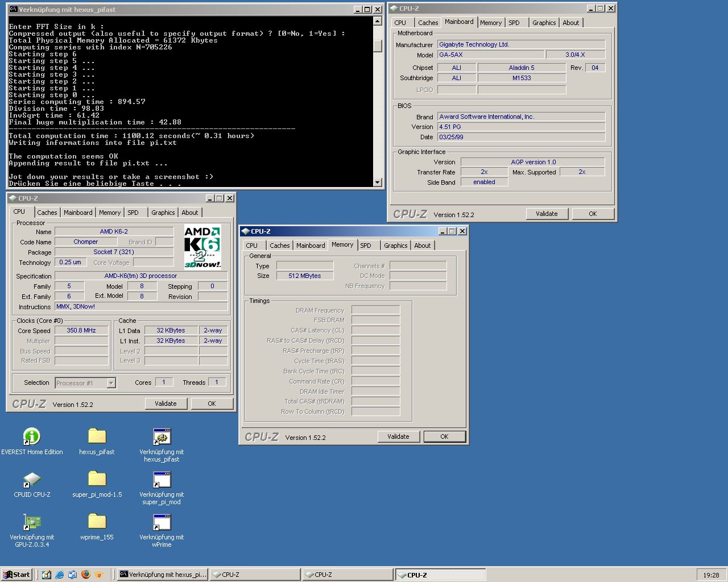Click the AMD K6-2 3DNow! processor logo
The height and width of the screenshot is (582, 728).
(202, 247)
